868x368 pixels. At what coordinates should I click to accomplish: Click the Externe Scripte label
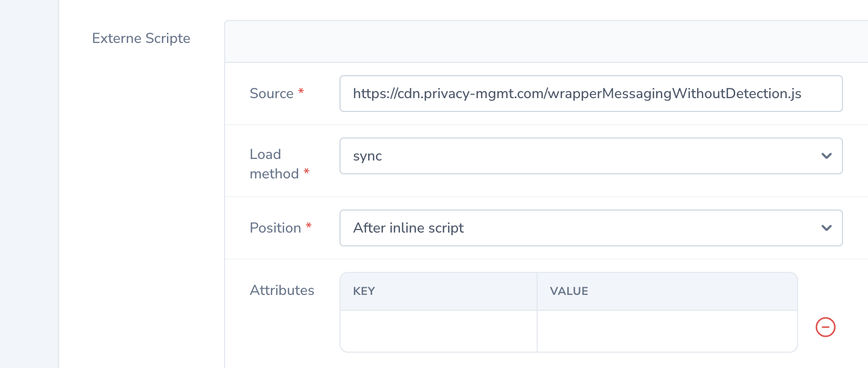[141, 38]
